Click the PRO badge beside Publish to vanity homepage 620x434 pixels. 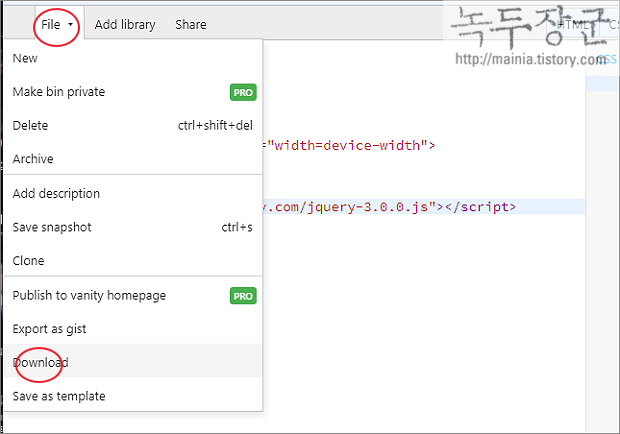(243, 296)
